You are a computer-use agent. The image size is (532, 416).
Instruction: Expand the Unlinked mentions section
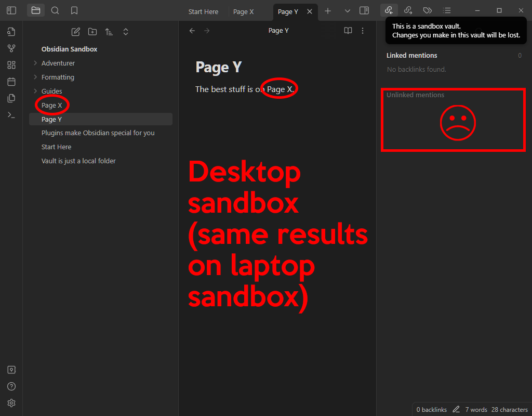point(415,95)
